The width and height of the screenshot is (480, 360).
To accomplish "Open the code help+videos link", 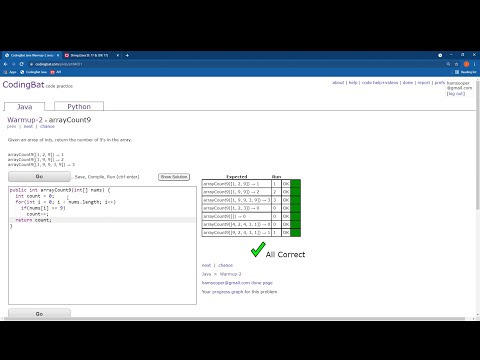I will 380,83.
